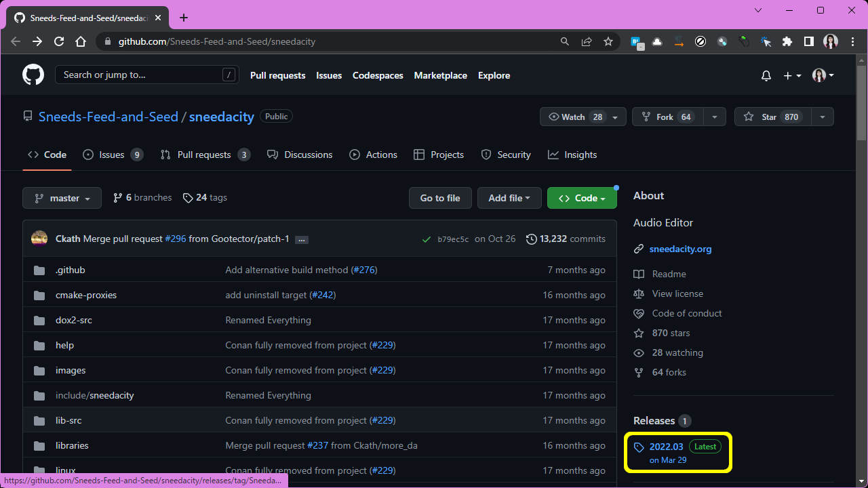Open the sneedacity.org website link
The height and width of the screenshot is (488, 868).
pyautogui.click(x=680, y=249)
